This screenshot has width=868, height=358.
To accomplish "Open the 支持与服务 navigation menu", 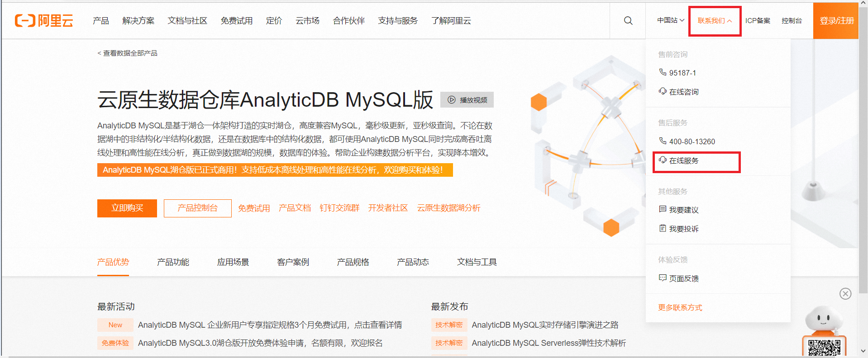I will coord(398,21).
